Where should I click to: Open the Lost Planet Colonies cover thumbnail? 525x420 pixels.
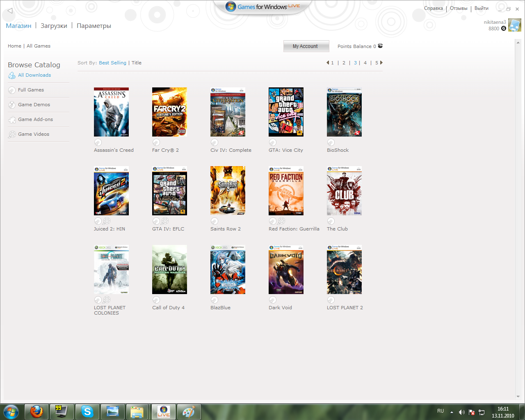coord(111,269)
